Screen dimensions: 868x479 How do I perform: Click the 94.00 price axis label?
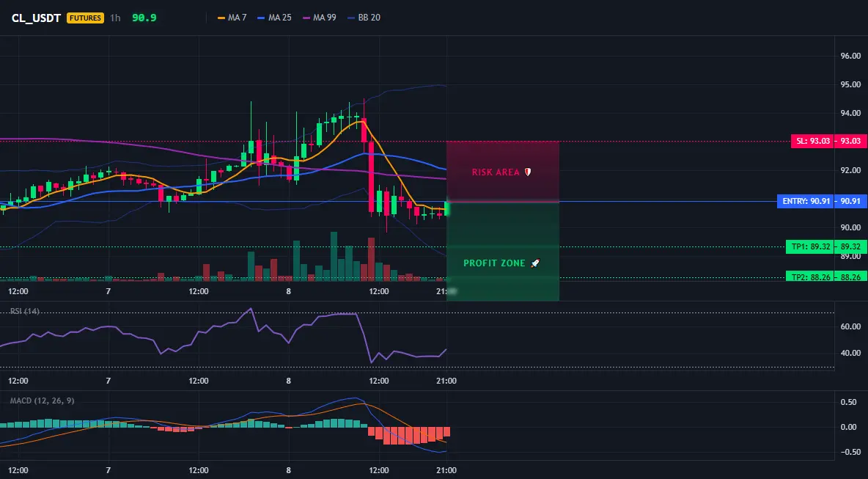click(x=851, y=113)
